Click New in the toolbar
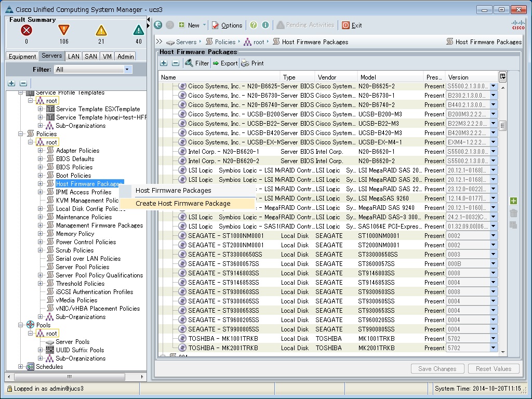532x399 pixels. point(189,25)
